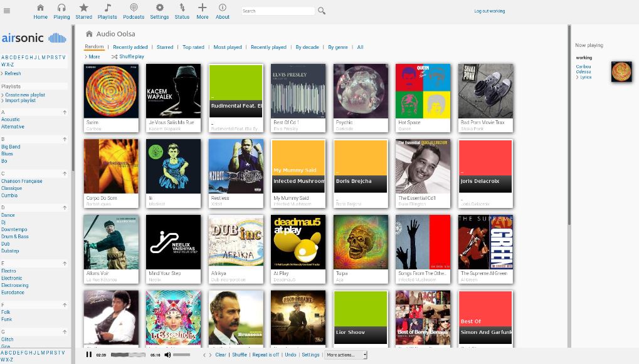Click the Search input field
Screen dimensions: 639x364
278,11
